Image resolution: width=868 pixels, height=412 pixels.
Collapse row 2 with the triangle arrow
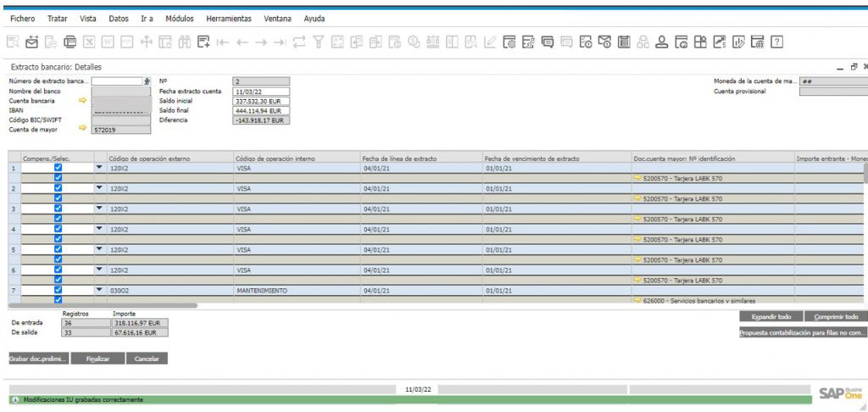pos(100,187)
